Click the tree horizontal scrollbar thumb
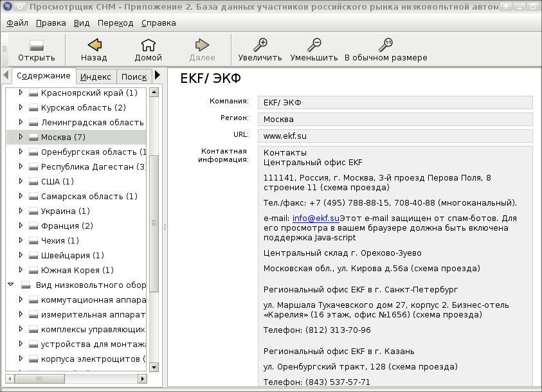 [40, 379]
